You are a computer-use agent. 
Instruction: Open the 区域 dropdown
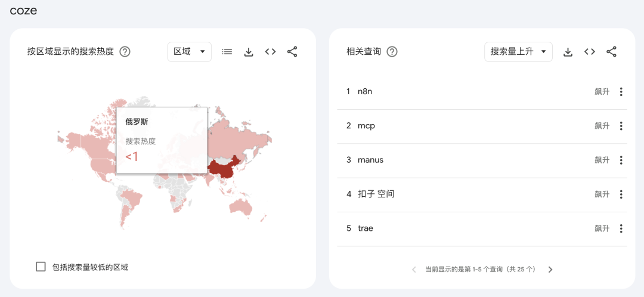189,52
